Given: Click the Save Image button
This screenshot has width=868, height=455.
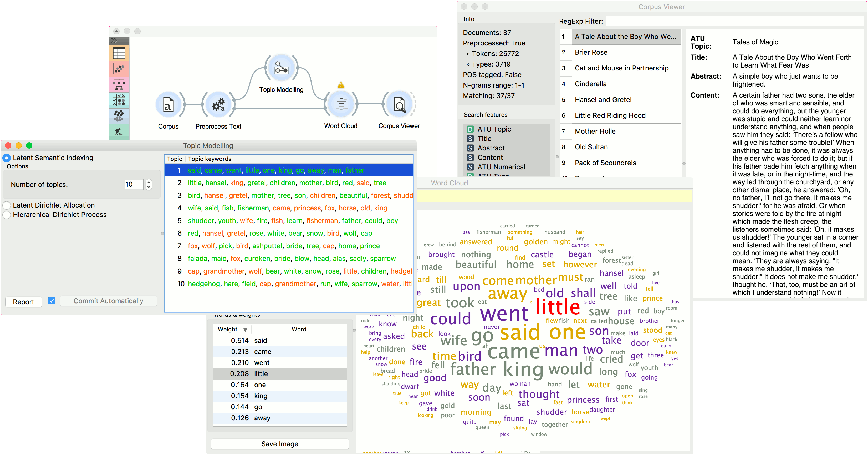Looking at the screenshot, I should coord(280,444).
